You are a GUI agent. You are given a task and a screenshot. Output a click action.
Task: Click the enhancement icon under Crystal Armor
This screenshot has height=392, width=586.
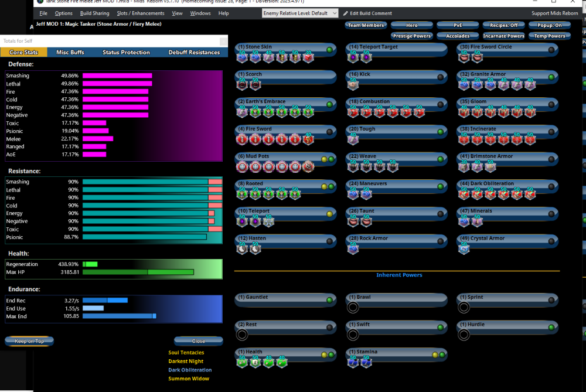pyautogui.click(x=464, y=248)
